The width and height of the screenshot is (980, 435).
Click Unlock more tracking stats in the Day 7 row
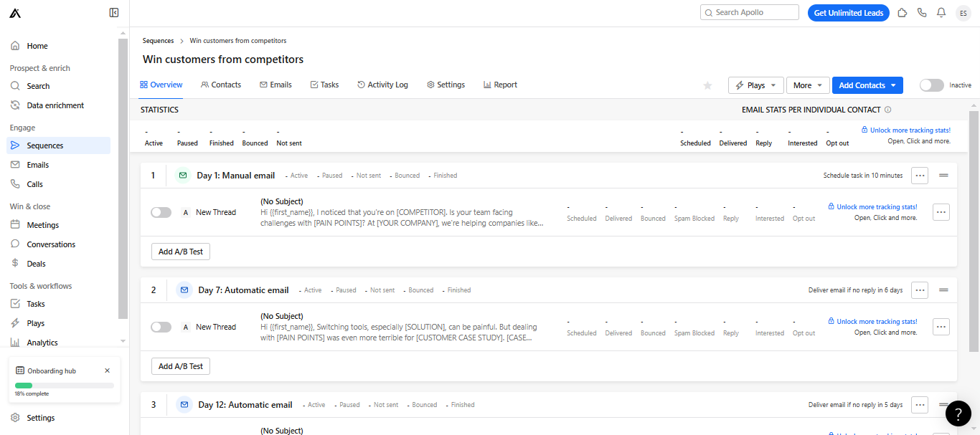click(x=872, y=322)
